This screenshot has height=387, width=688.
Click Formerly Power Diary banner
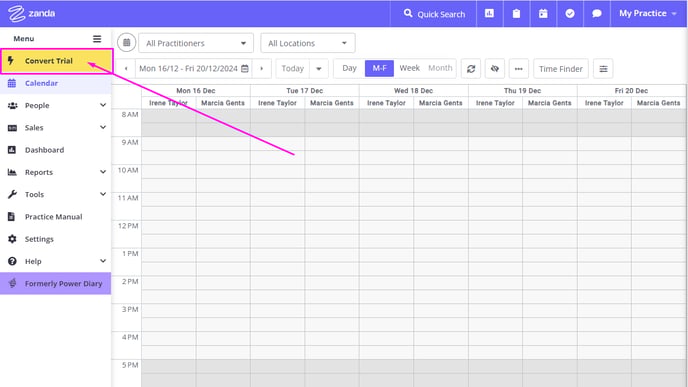click(x=56, y=283)
